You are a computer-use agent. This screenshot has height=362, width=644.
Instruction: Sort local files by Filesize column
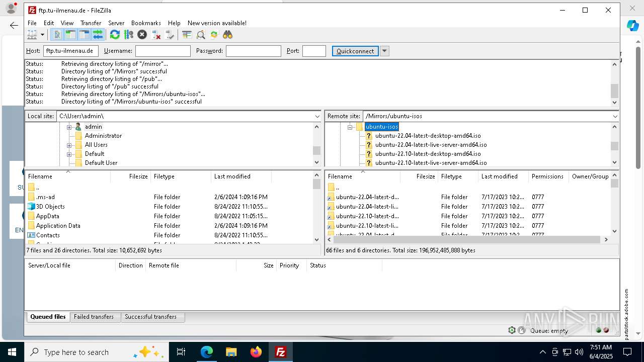(x=131, y=176)
